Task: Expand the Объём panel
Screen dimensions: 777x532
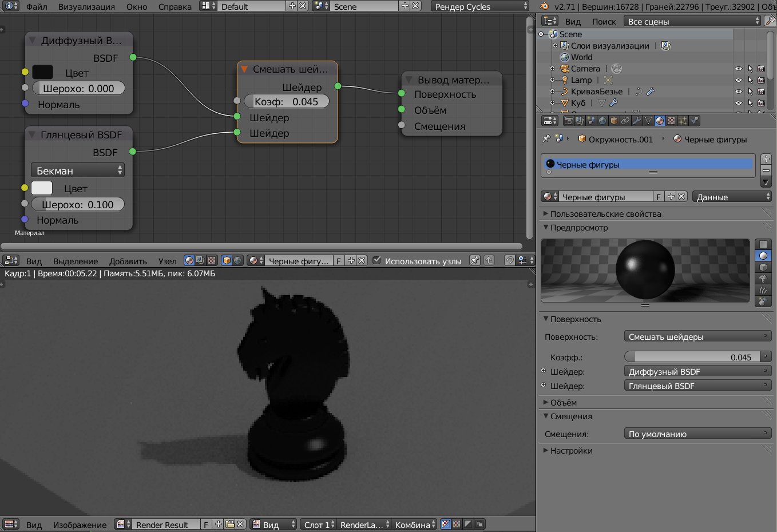Action: click(563, 403)
